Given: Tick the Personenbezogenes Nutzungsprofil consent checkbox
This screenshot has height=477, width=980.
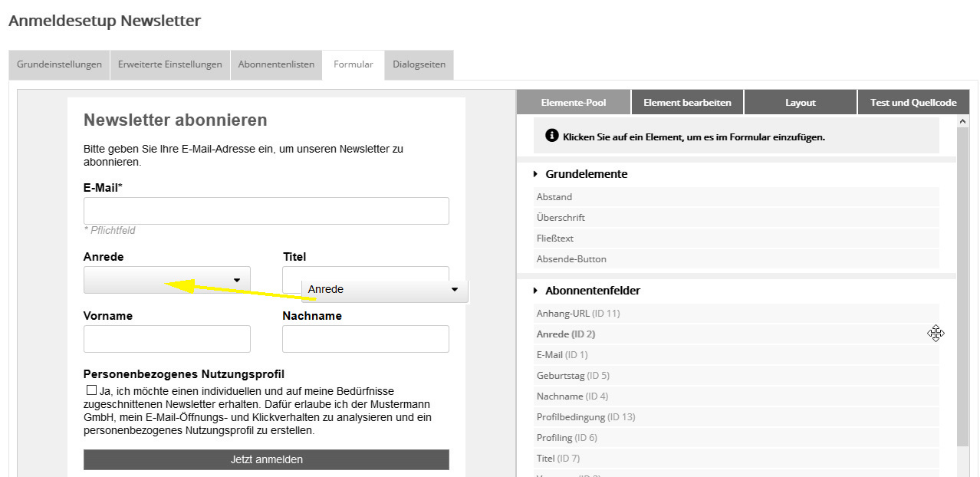Looking at the screenshot, I should pos(92,390).
